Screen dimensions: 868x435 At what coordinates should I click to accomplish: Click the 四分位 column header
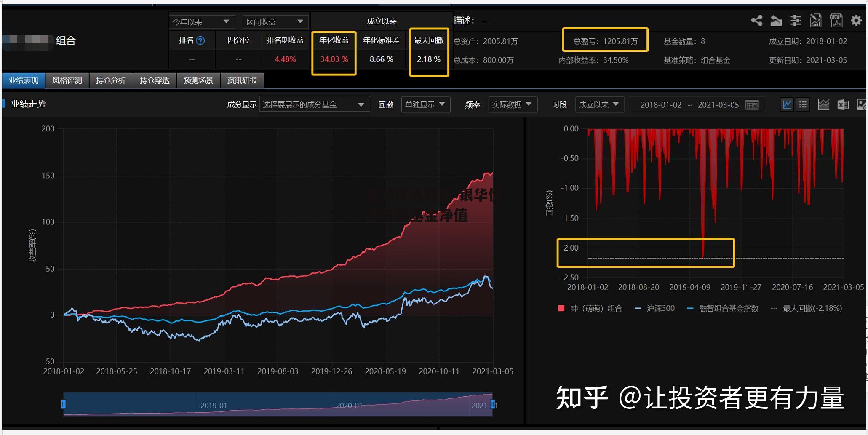pos(238,40)
